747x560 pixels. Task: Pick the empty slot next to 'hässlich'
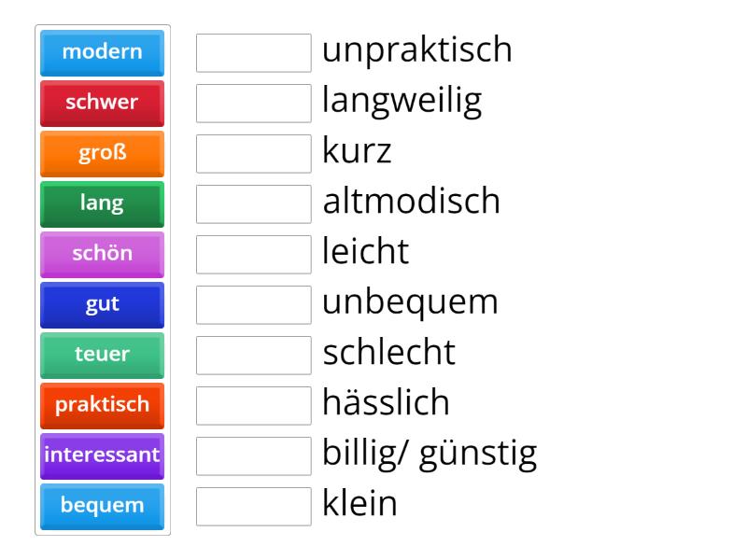(254, 406)
